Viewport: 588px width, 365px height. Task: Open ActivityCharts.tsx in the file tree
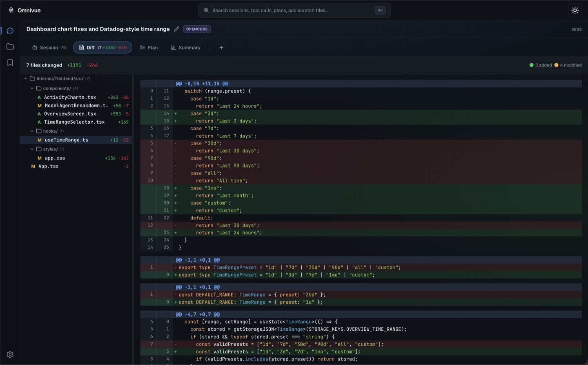[x=76, y=97]
